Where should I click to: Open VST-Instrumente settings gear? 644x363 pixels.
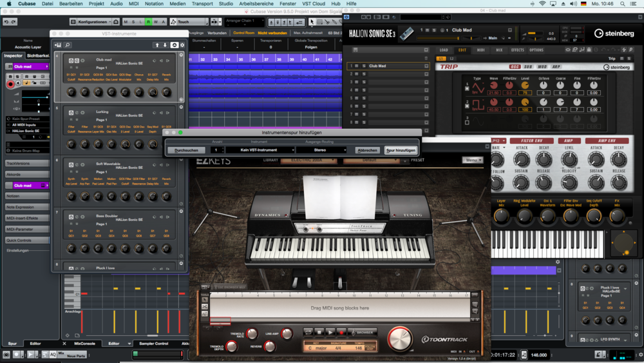tap(182, 45)
